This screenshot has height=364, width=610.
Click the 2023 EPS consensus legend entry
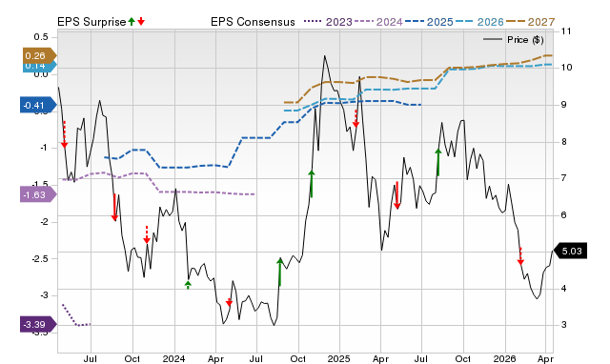click(328, 22)
